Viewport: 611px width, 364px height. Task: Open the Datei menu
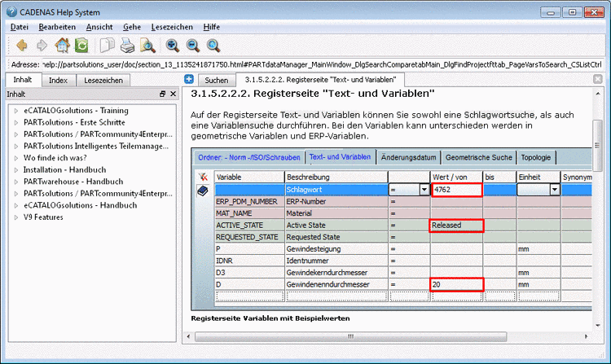coord(19,27)
